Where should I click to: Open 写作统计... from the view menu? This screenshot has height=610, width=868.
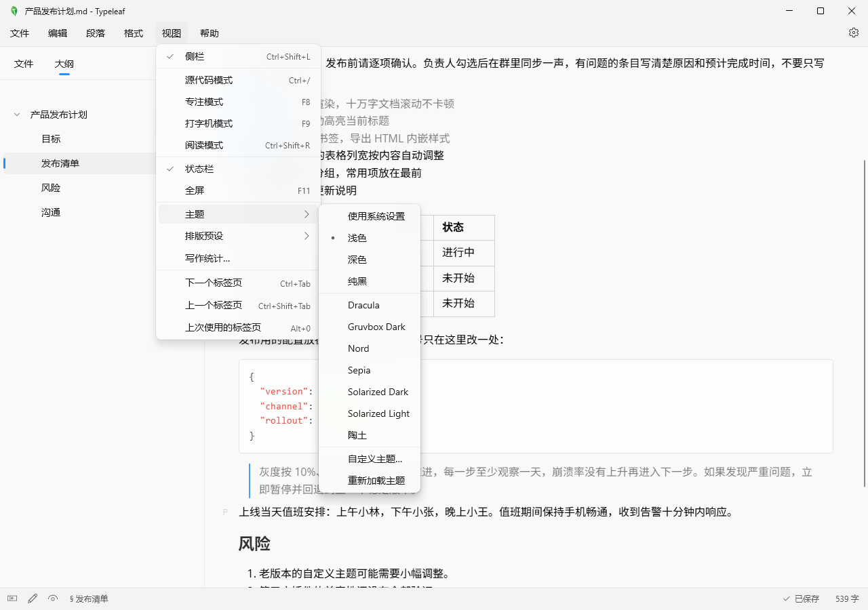click(238, 258)
